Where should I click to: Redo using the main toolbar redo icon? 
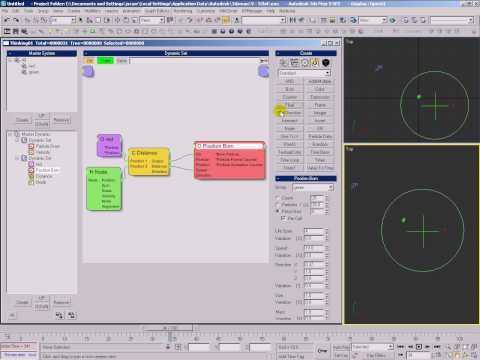click(15, 20)
